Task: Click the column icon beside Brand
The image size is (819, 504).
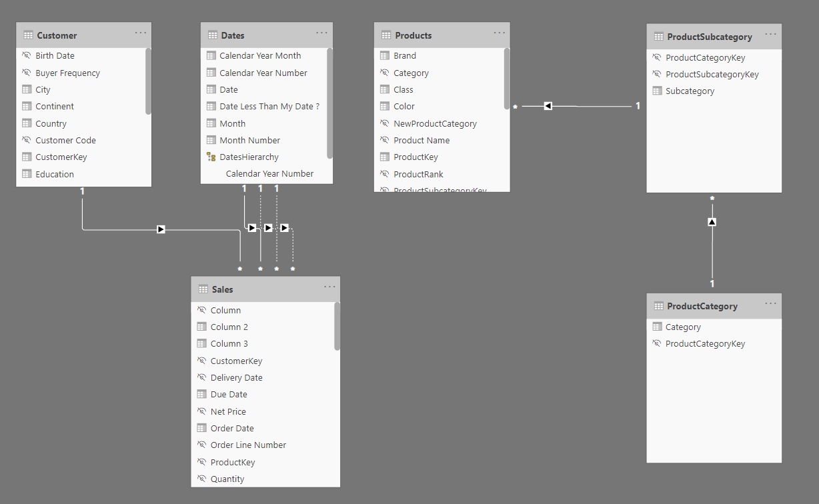Action: point(385,55)
